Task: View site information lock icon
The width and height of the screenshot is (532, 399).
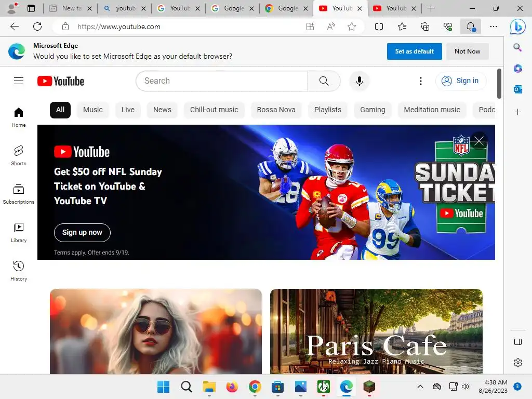Action: click(65, 26)
